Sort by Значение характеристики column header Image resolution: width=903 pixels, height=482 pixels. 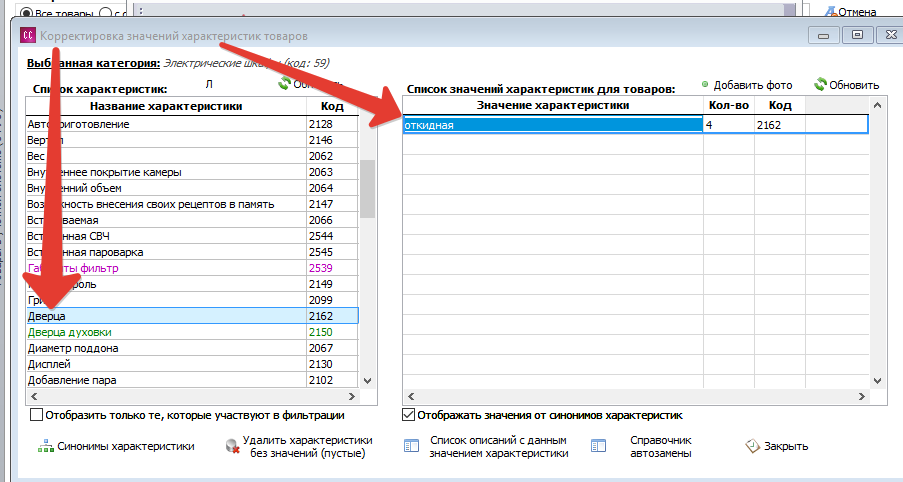click(x=553, y=105)
